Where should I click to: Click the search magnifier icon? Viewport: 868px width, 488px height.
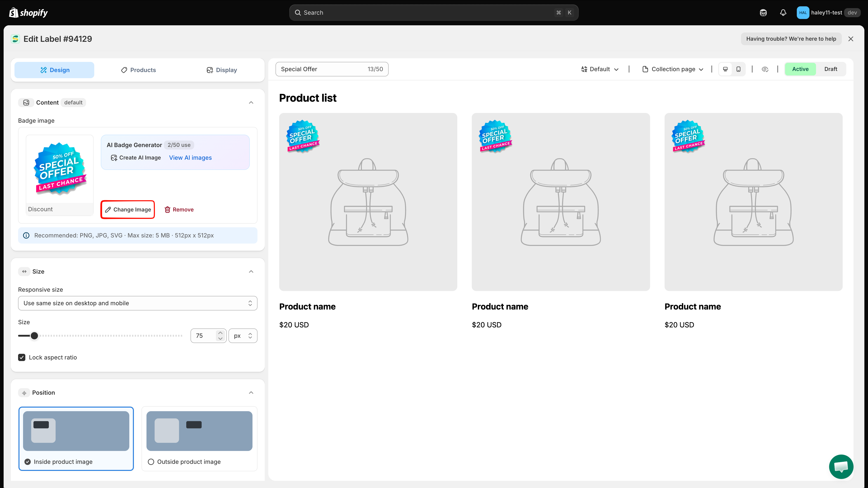click(x=298, y=12)
